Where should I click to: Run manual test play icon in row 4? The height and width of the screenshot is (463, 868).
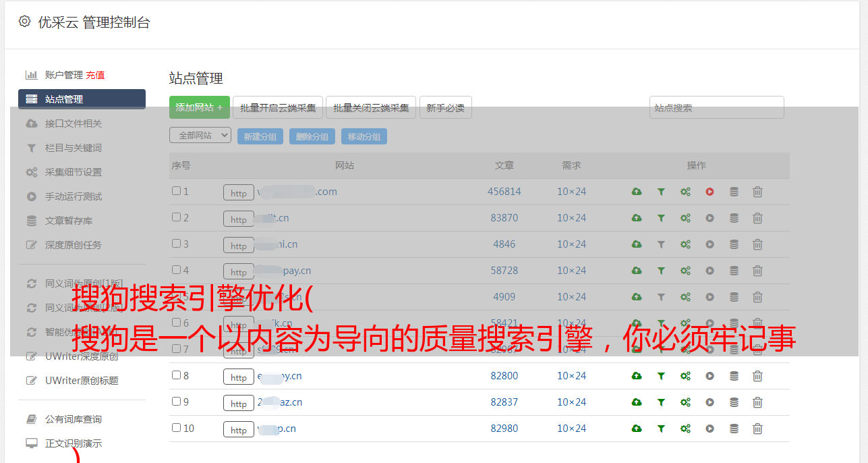pos(710,271)
